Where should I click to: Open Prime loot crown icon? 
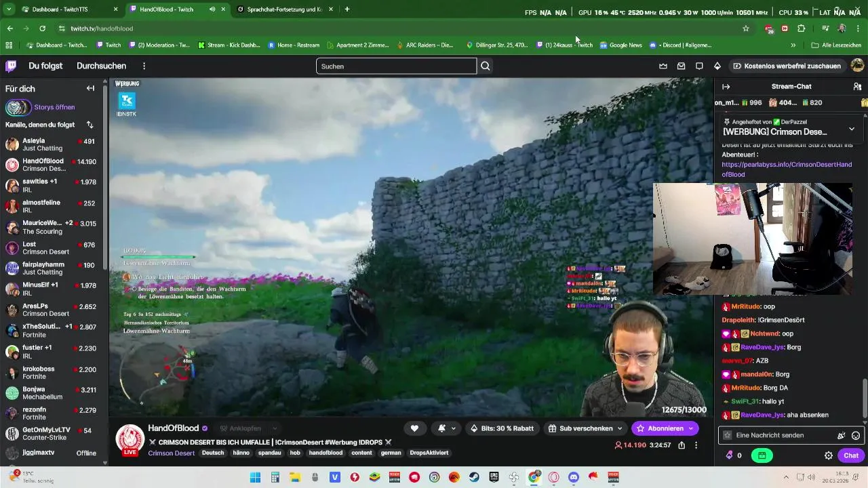(663, 66)
